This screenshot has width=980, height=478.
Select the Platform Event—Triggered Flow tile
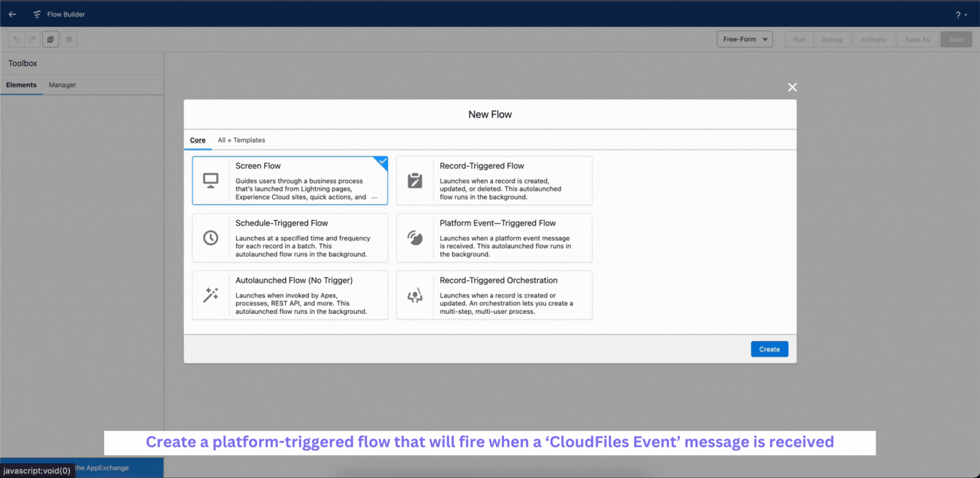tap(494, 238)
